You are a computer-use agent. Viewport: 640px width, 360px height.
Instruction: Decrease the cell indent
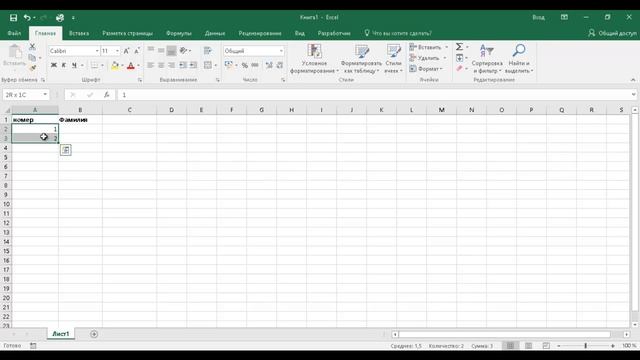coord(182,65)
